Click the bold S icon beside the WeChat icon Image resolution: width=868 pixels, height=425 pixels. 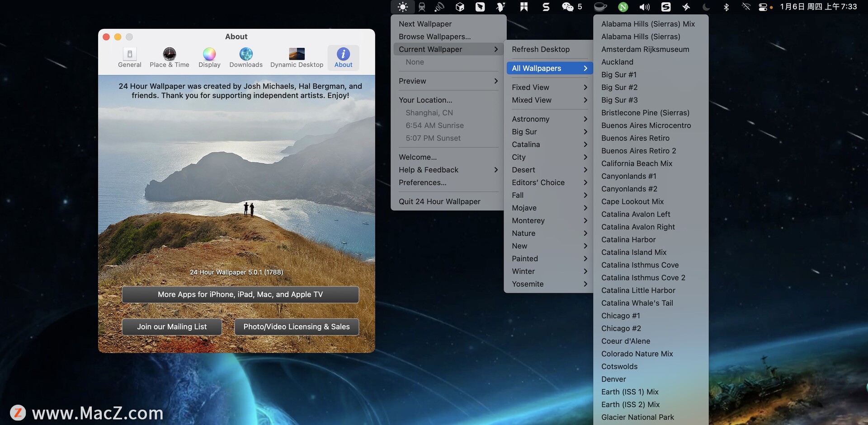(x=546, y=7)
